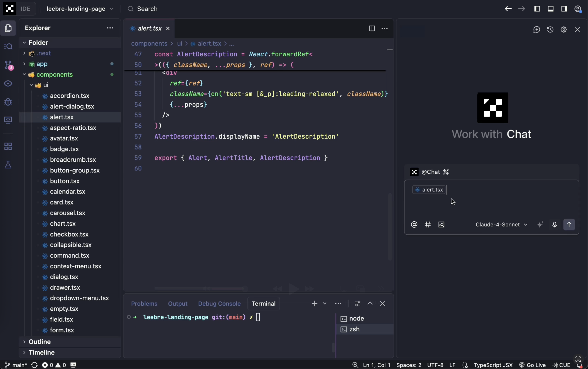
Task: Insert an @ mention in the chat input
Action: pos(414,224)
